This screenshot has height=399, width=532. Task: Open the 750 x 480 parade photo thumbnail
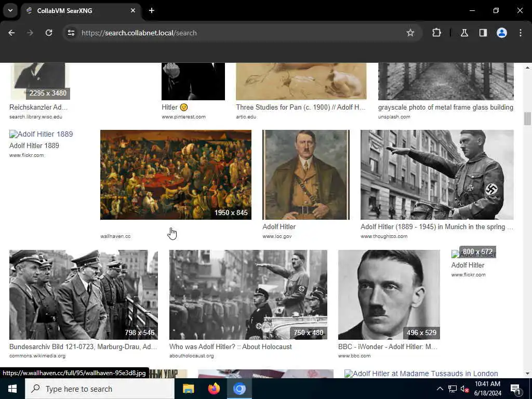(248, 295)
